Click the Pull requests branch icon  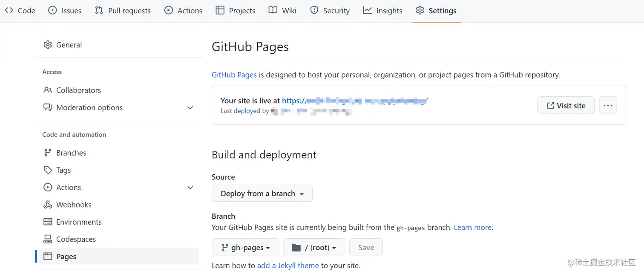tap(99, 10)
